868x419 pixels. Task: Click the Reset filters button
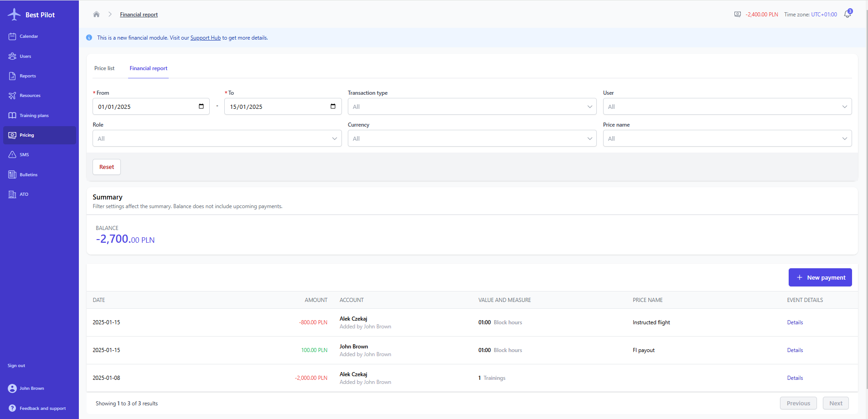tap(107, 167)
